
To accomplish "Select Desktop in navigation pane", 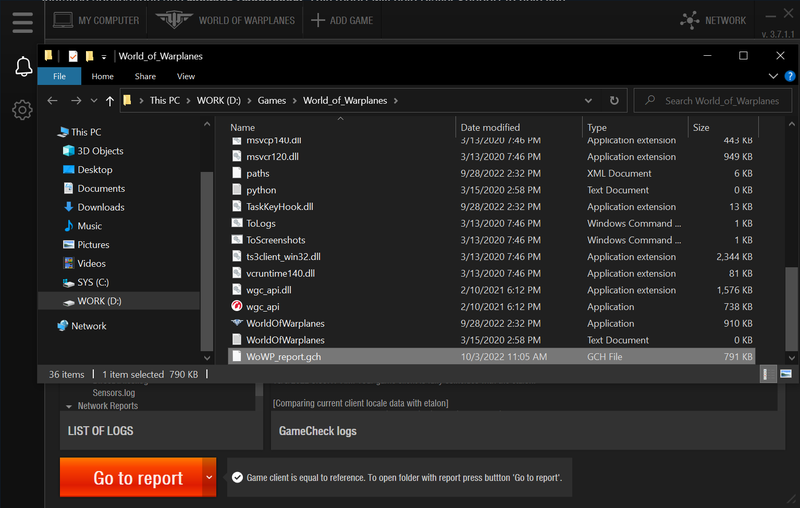I will click(87, 170).
